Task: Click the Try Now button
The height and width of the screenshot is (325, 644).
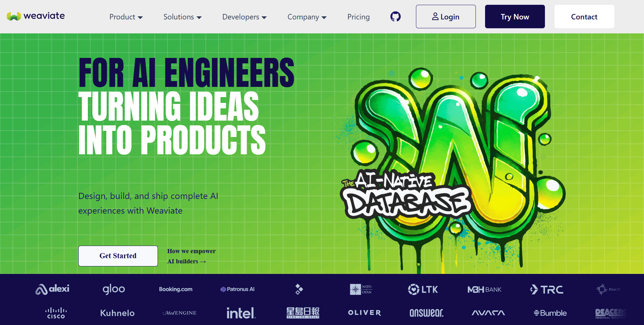Action: pos(515,16)
